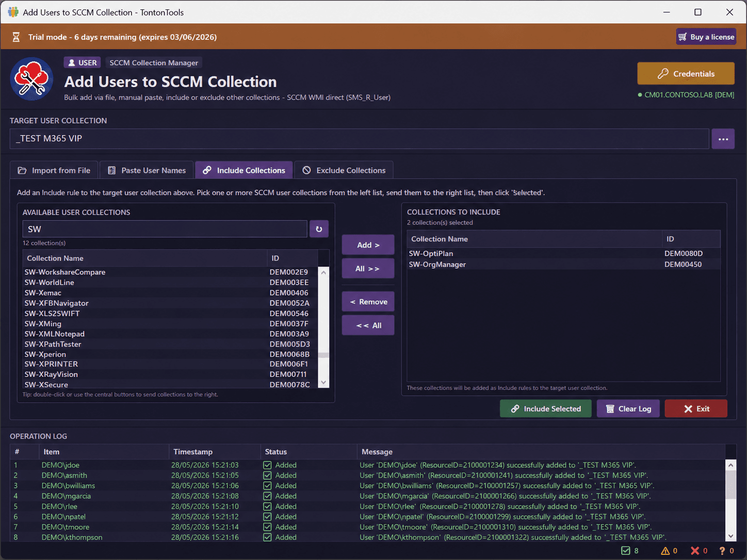Select the SW-Xemac collection row
747x560 pixels.
pos(170,293)
